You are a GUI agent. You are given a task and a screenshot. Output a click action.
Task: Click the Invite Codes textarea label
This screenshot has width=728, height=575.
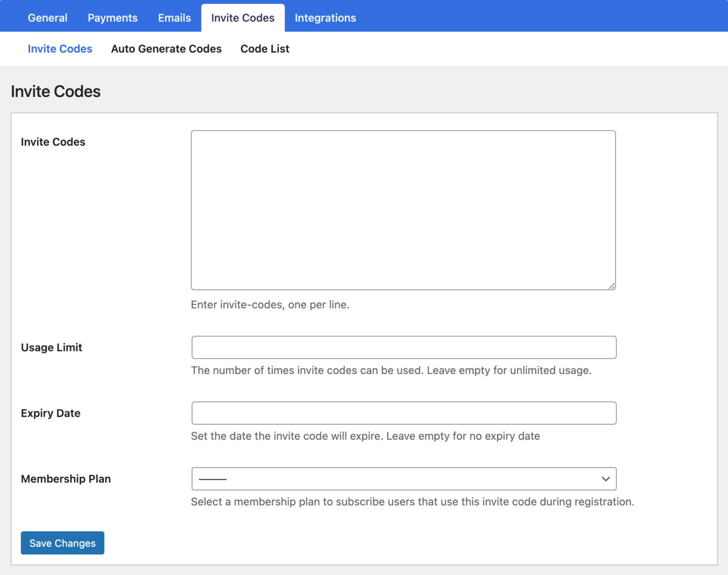(x=53, y=142)
